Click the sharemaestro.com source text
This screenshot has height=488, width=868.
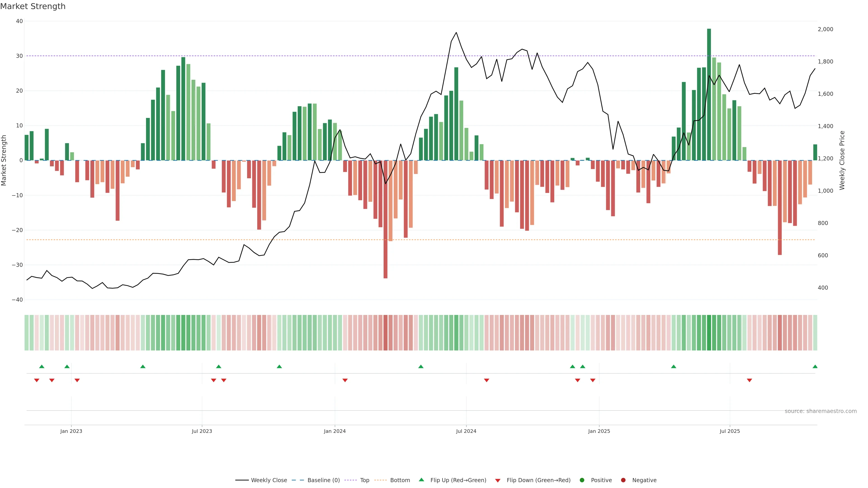[821, 411]
